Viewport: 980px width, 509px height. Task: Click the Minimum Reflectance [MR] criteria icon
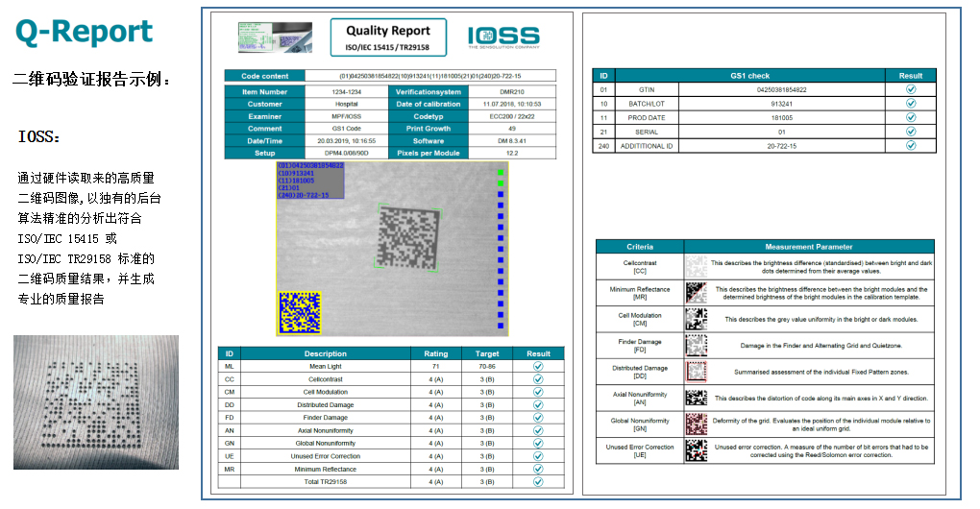click(x=697, y=293)
